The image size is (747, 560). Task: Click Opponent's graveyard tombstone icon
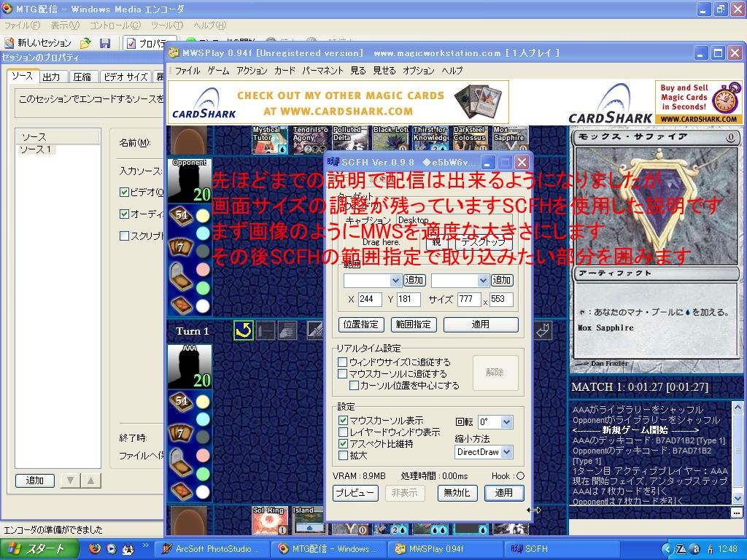point(181,276)
